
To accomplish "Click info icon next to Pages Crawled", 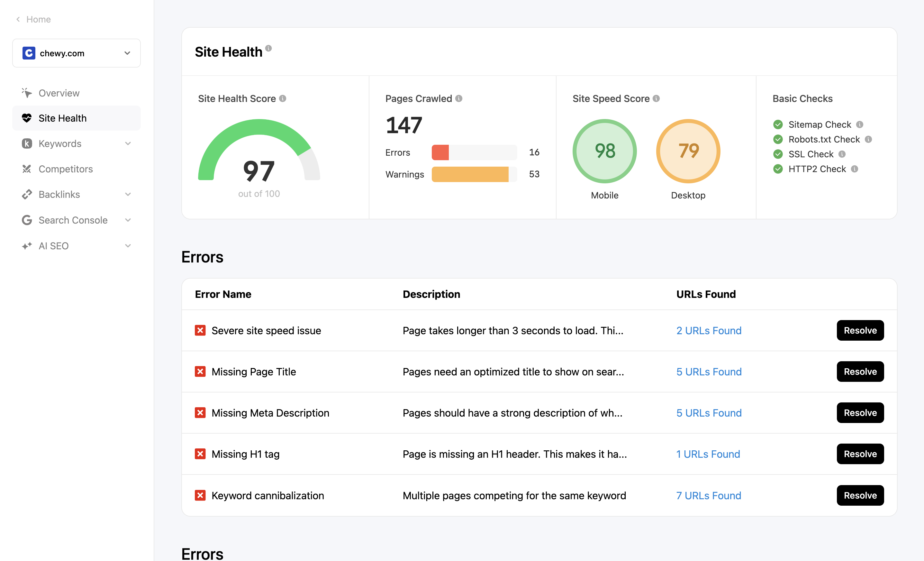I will (x=459, y=98).
